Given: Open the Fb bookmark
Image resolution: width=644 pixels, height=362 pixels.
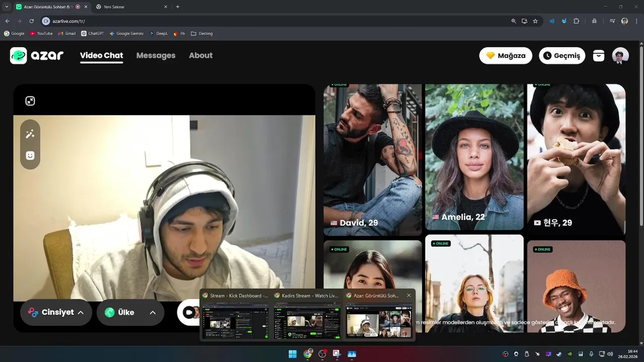Looking at the screenshot, I should 179,34.
